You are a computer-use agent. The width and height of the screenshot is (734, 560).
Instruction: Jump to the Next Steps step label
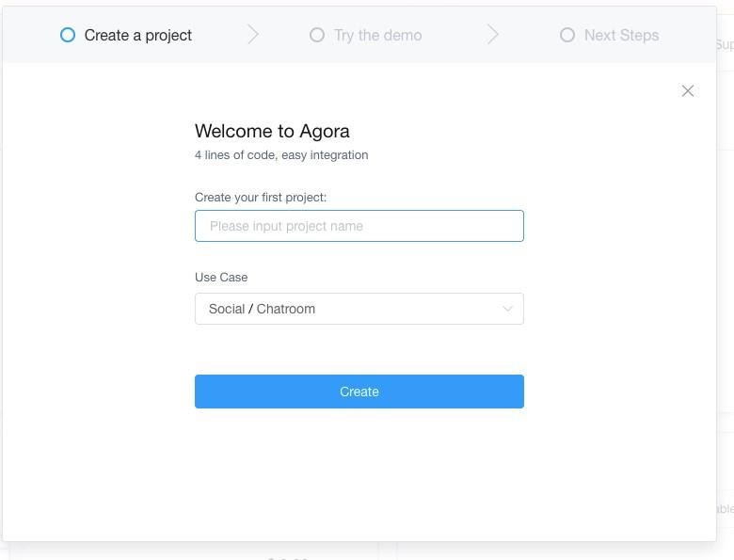click(x=621, y=35)
